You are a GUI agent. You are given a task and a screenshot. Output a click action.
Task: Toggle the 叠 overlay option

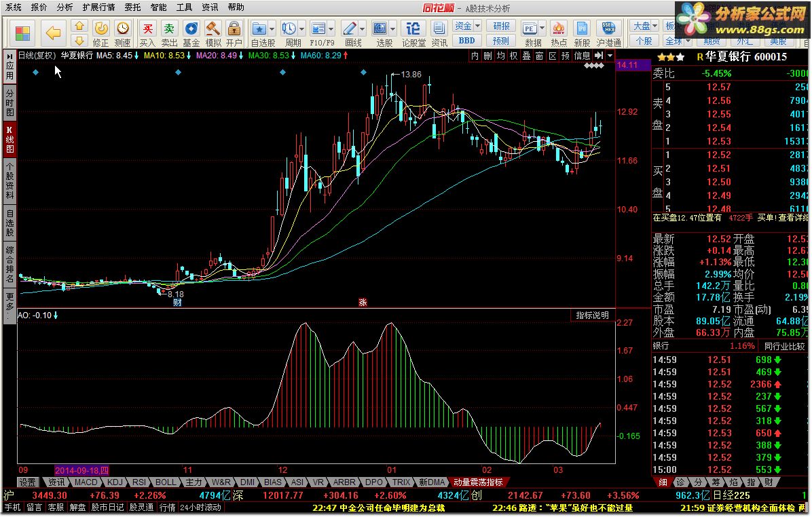click(527, 56)
